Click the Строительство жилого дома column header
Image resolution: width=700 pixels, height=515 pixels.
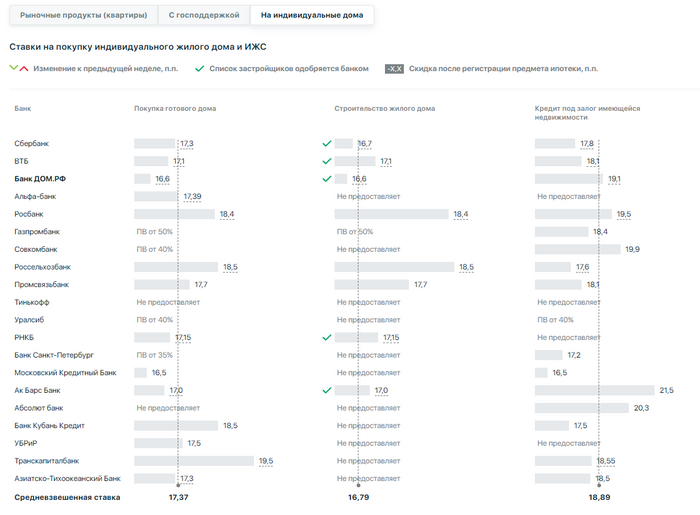point(385,108)
